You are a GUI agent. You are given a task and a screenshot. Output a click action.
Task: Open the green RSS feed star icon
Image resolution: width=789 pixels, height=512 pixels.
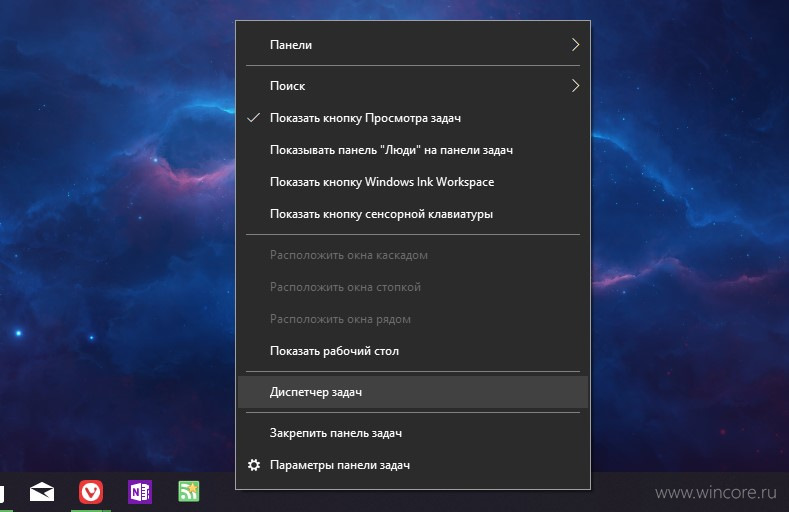point(189,492)
